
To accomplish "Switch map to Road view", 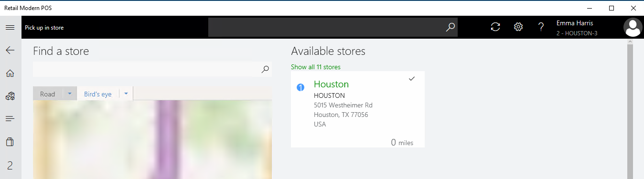I will pyautogui.click(x=48, y=94).
